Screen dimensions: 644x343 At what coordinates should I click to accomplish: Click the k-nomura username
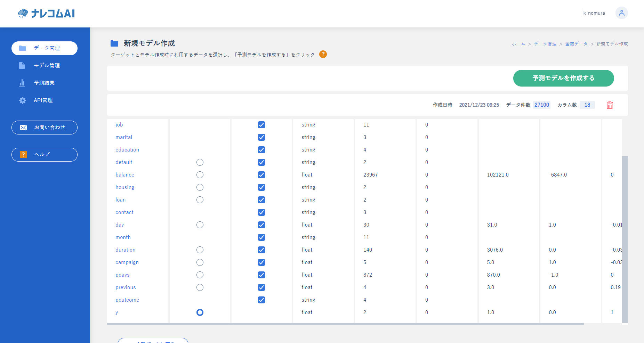(594, 13)
